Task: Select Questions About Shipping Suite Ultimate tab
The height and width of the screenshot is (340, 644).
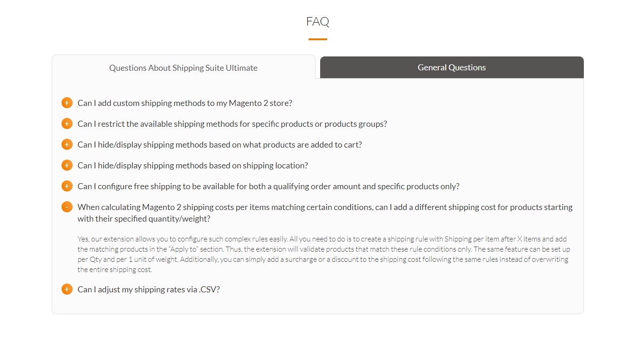Action: point(184,68)
